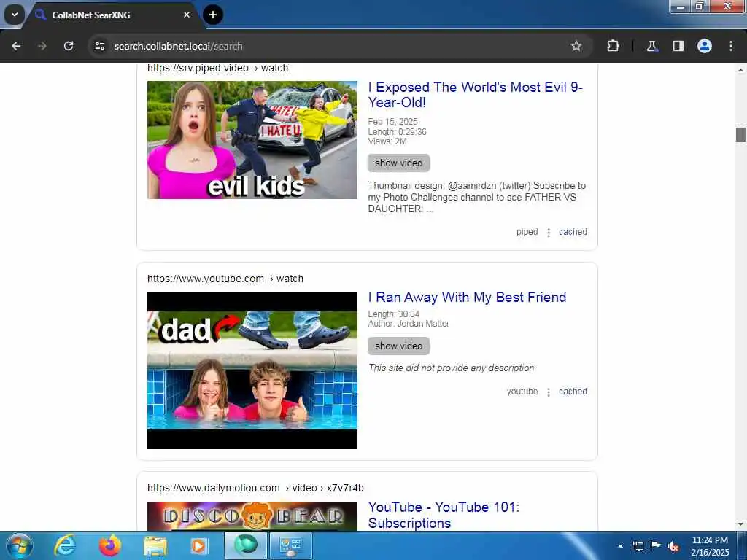
Task: View site information icon in address bar
Action: tap(100, 46)
